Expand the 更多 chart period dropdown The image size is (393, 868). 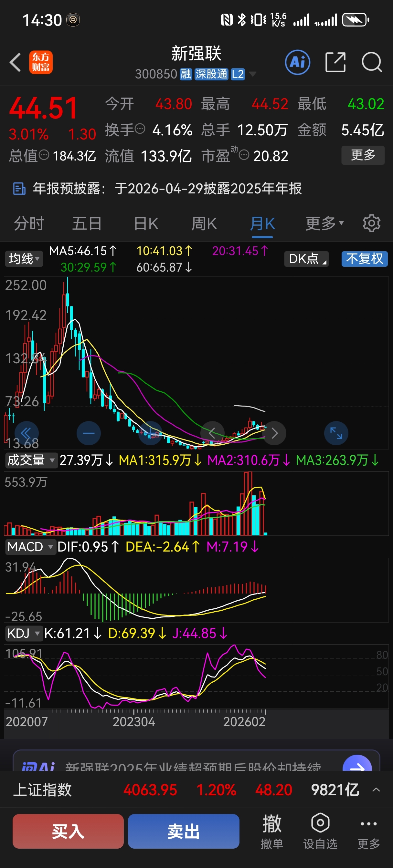tap(324, 223)
